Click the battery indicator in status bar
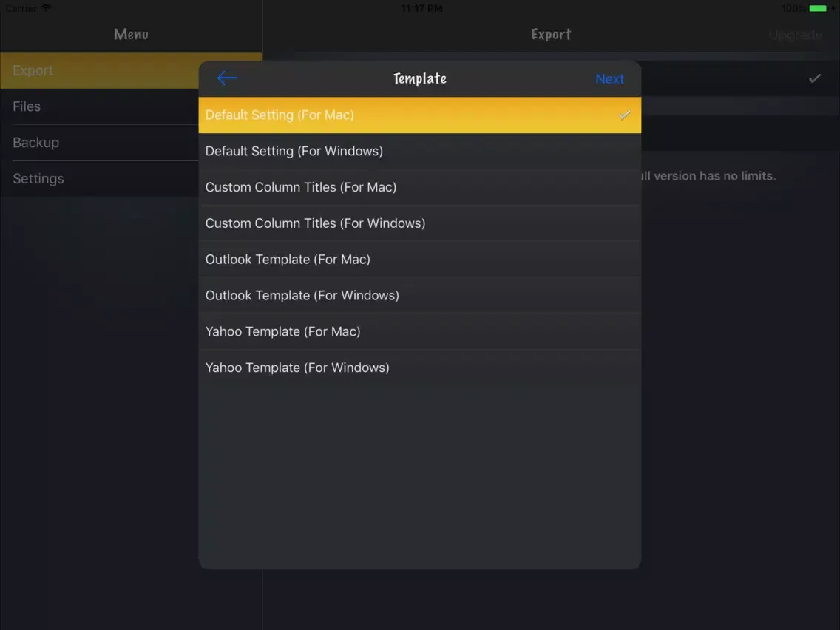This screenshot has height=630, width=840. click(x=818, y=8)
